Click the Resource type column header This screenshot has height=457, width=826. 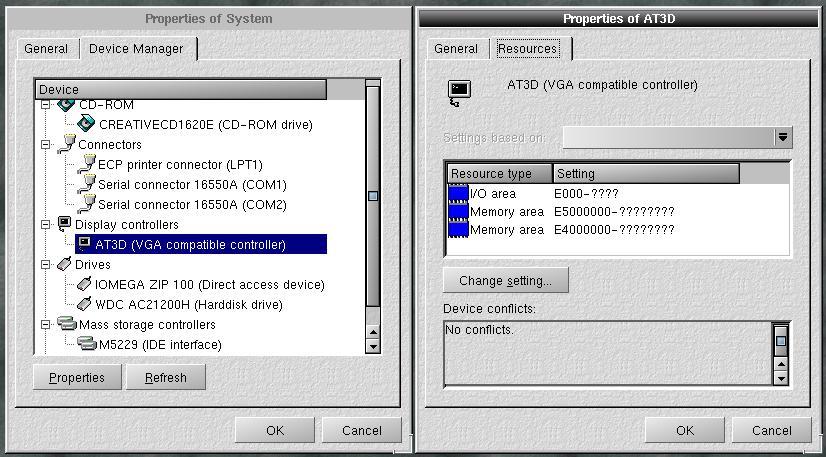[499, 173]
